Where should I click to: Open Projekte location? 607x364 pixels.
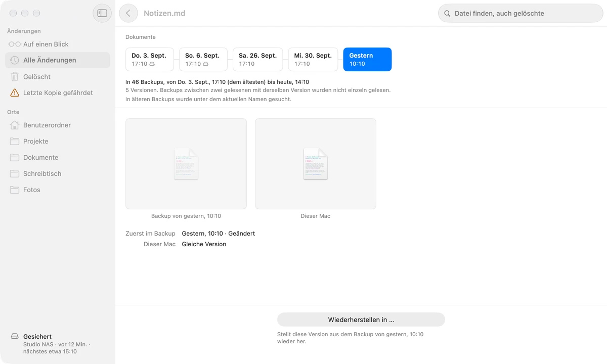(58, 142)
